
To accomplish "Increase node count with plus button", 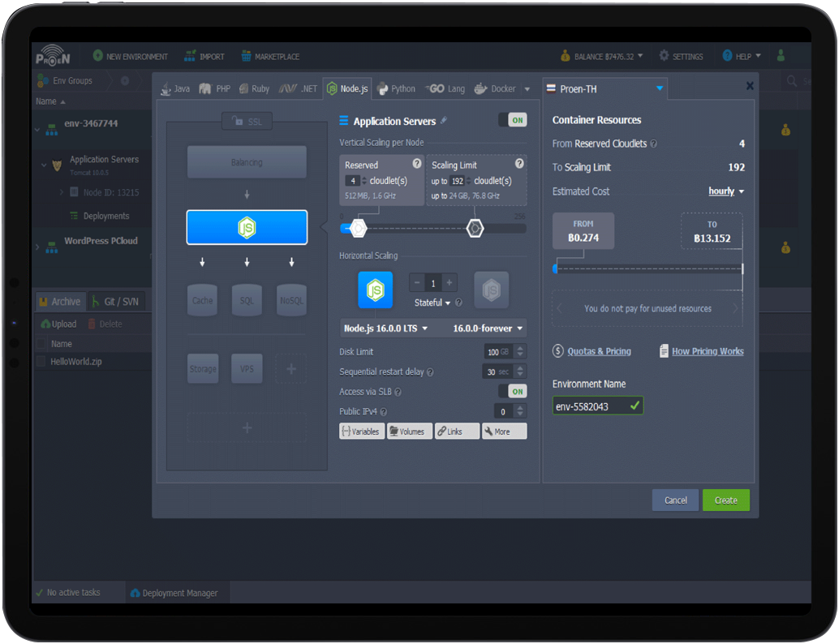I will (449, 282).
